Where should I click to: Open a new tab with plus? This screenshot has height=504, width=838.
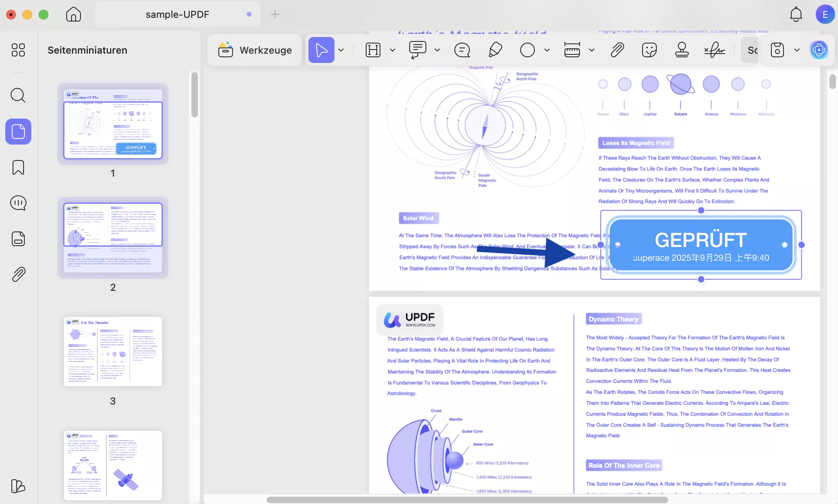[275, 14]
